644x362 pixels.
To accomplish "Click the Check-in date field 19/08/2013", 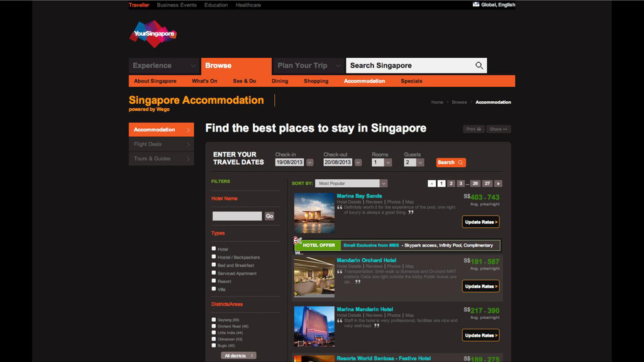I will 289,163.
